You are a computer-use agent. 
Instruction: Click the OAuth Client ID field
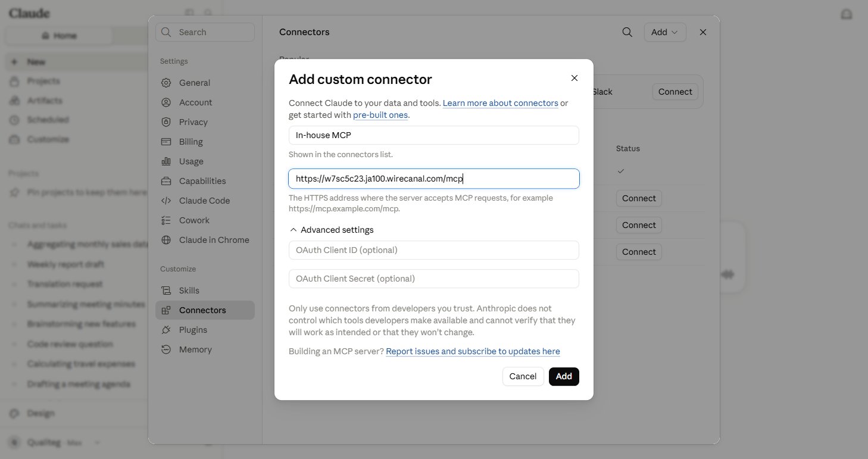[434, 250]
